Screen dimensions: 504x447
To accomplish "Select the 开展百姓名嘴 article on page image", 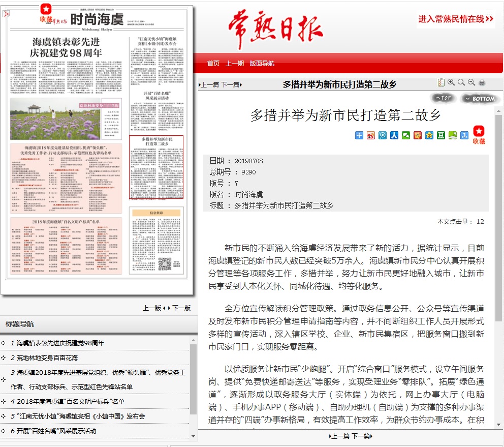I will click(157, 111).
